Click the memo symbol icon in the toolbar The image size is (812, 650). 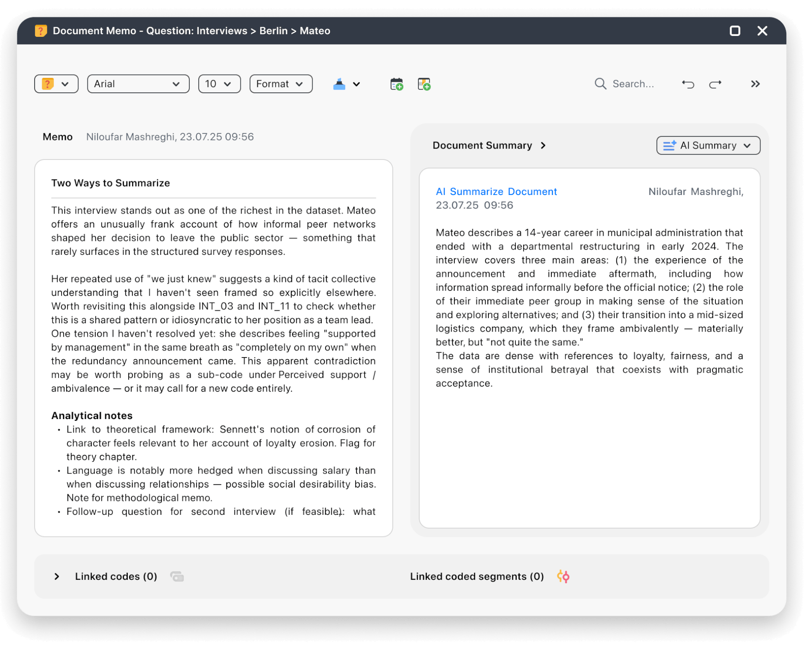pos(47,84)
